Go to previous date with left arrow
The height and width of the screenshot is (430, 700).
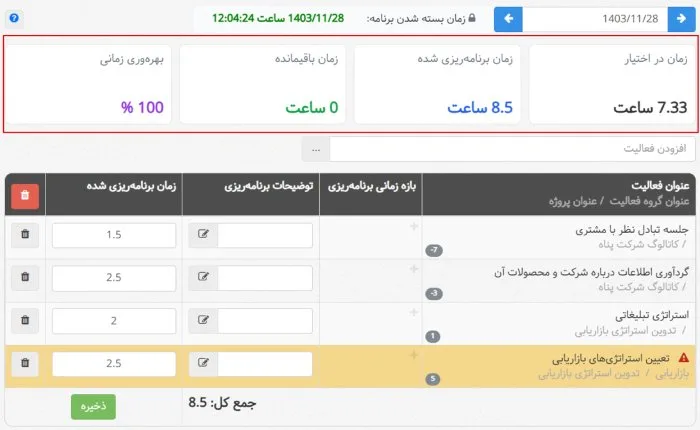coord(508,19)
